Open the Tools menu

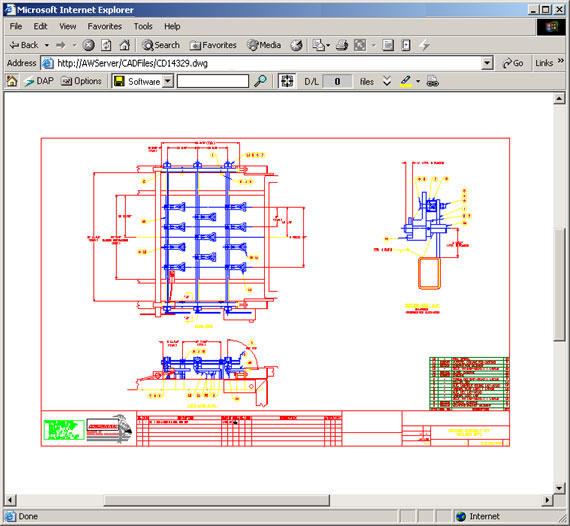143,27
